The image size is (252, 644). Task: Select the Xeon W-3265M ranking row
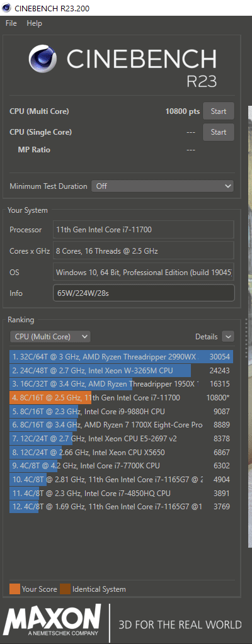click(122, 370)
